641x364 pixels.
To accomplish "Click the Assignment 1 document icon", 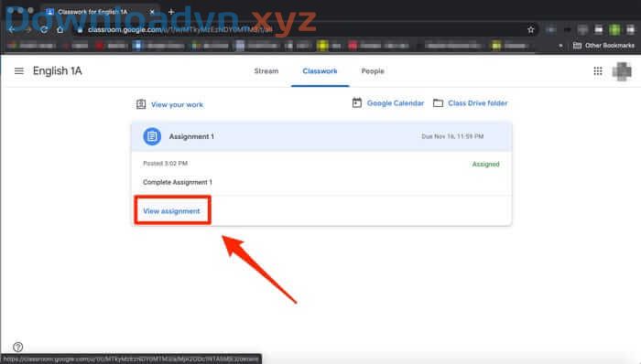I will (152, 136).
